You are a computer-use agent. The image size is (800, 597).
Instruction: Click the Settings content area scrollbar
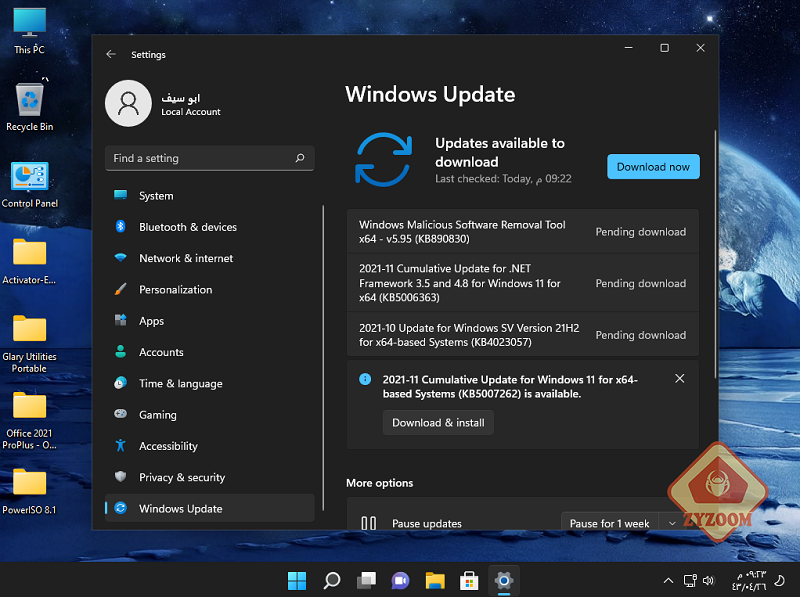click(715, 254)
